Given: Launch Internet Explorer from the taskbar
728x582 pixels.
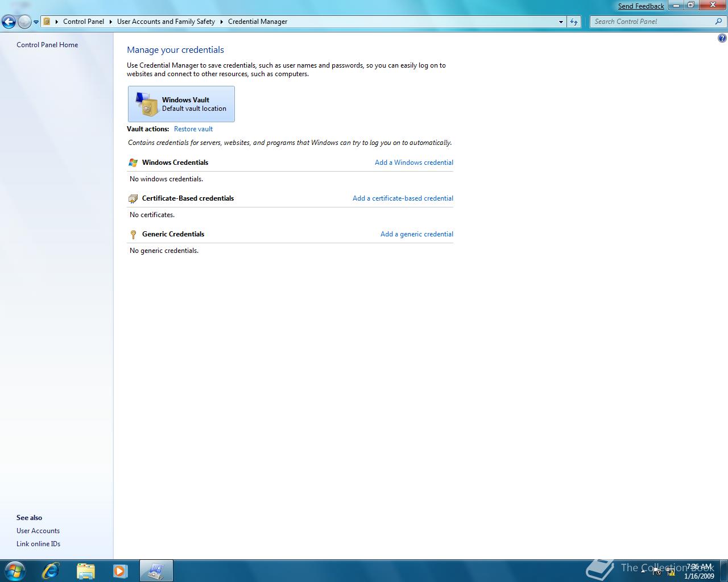Looking at the screenshot, I should pos(51,571).
